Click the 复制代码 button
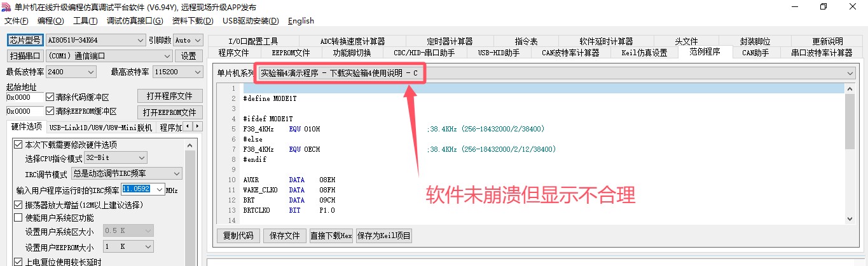The height and width of the screenshot is (266, 868). click(238, 236)
